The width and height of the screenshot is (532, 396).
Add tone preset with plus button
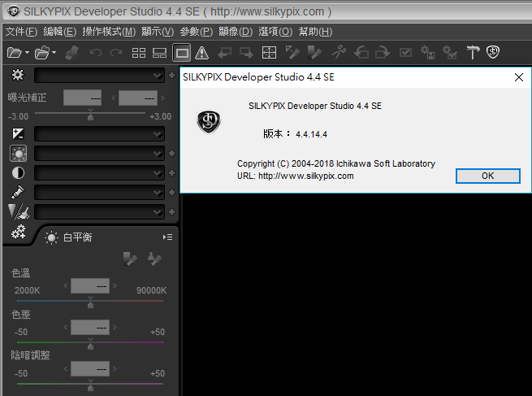pos(171,173)
